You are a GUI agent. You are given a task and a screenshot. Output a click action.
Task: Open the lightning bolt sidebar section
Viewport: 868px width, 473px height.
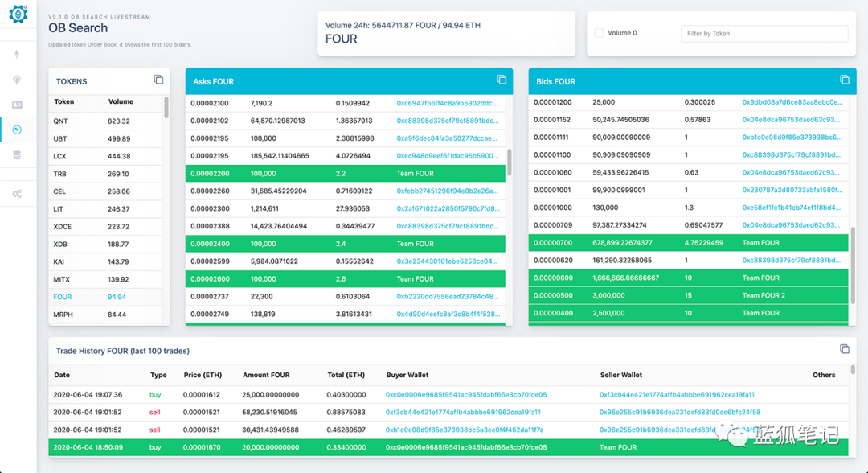[x=17, y=55]
